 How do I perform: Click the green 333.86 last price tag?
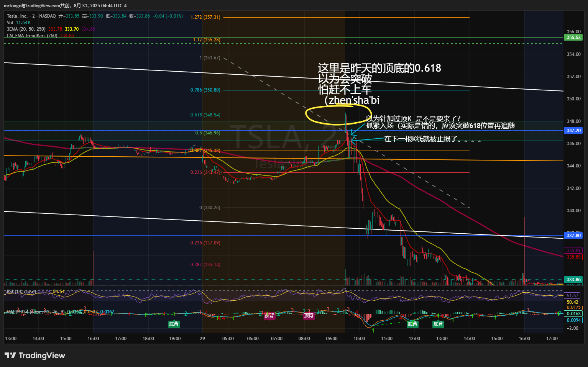(x=573, y=280)
